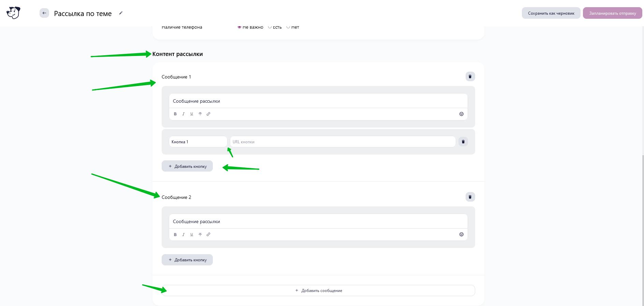Apply strikethrough in the Сообщение 1 editor

click(x=200, y=114)
